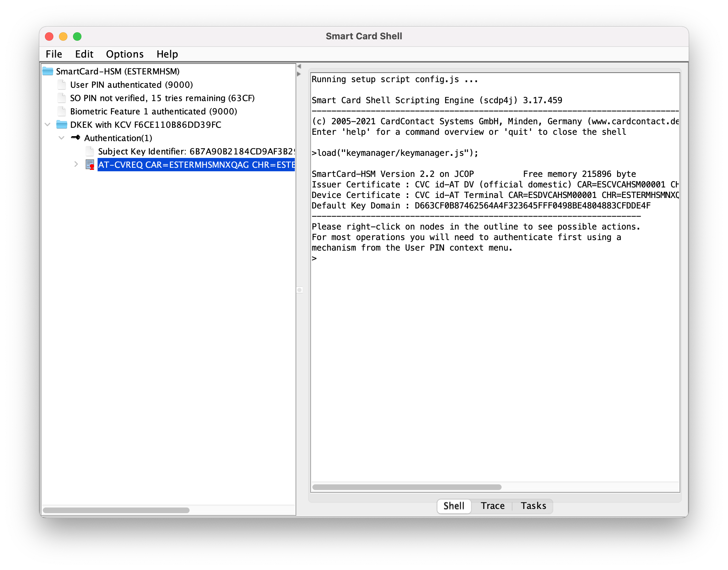Select Subject Key Identifier 6B7A90B2 row
This screenshot has height=570, width=728.
click(x=196, y=151)
